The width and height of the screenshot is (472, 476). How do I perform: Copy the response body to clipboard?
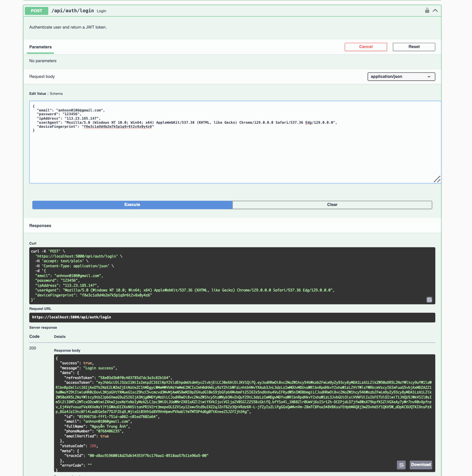click(401, 465)
